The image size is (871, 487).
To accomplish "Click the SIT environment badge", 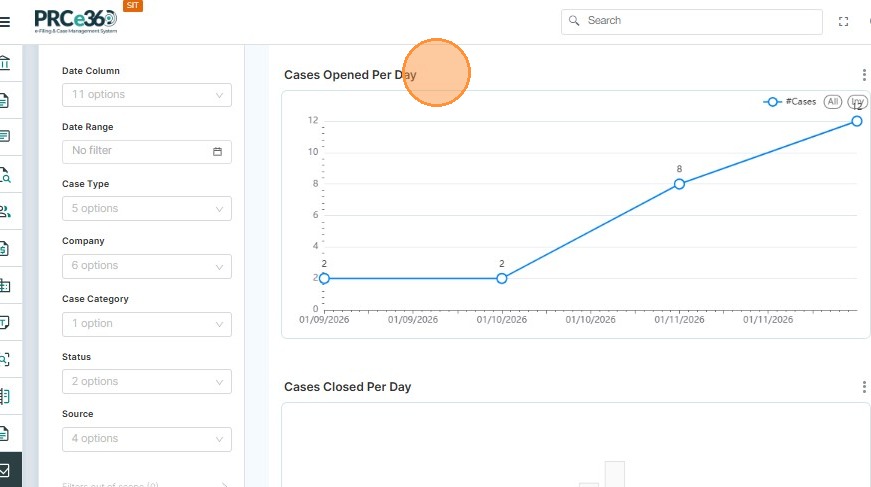I will pyautogui.click(x=133, y=6).
